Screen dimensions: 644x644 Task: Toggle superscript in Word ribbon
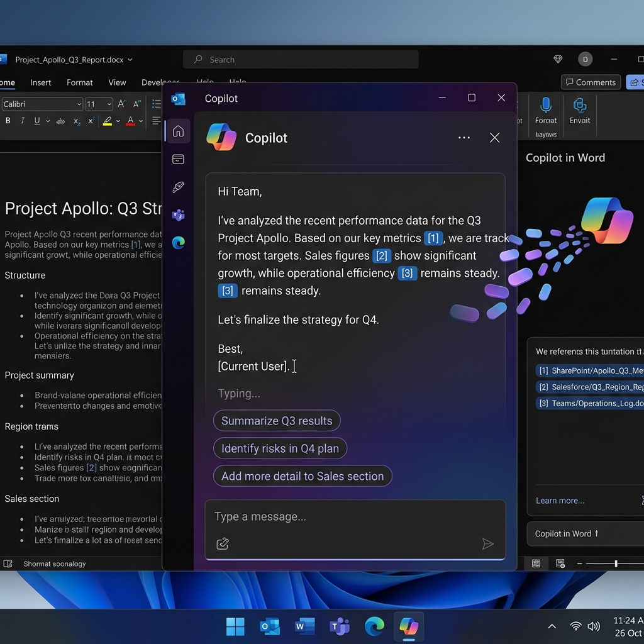(x=91, y=121)
